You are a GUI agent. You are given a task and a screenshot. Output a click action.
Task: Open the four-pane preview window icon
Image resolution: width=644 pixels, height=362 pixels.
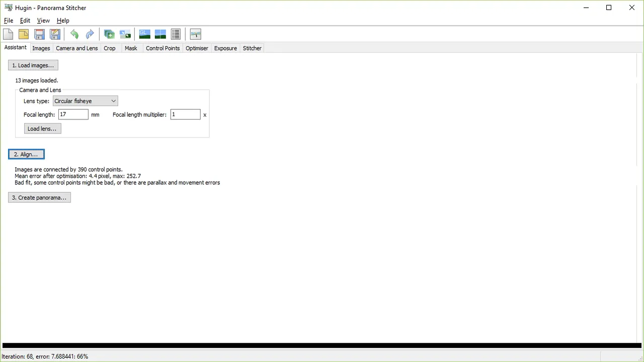[x=160, y=34]
